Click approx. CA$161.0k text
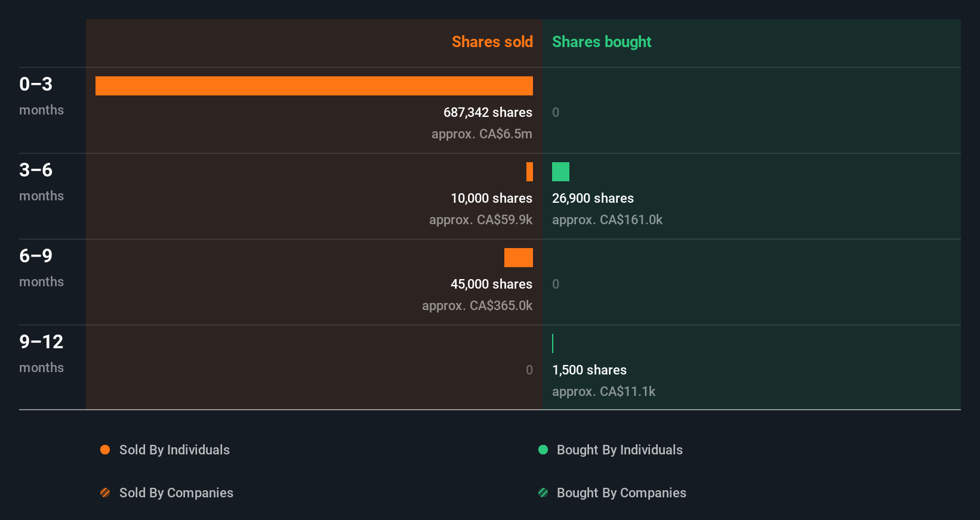This screenshot has height=520, width=980. pyautogui.click(x=607, y=219)
